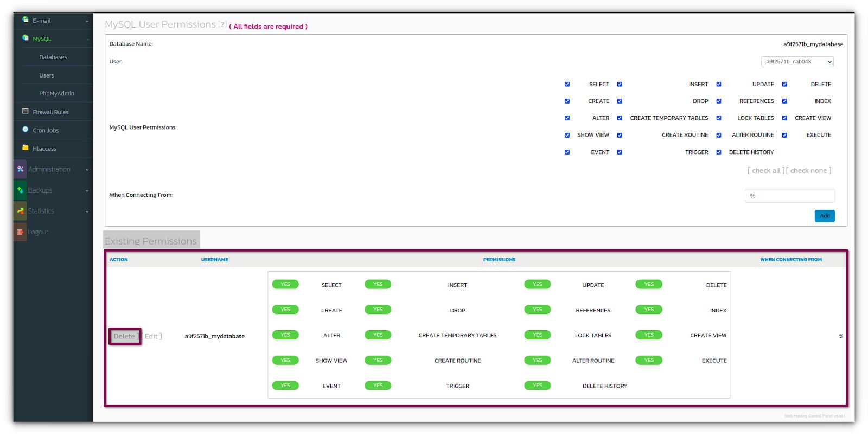
Task: Expand the E-mail menu chevron
Action: pyautogui.click(x=87, y=21)
